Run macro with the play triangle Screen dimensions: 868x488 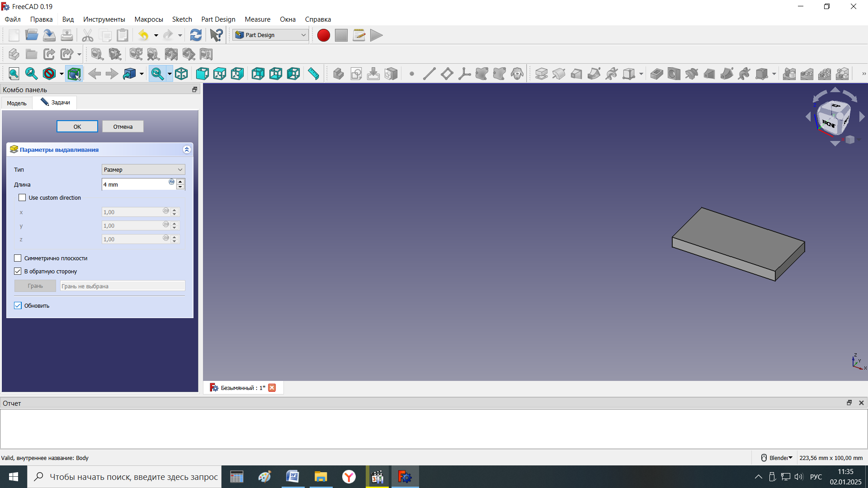[x=376, y=35]
